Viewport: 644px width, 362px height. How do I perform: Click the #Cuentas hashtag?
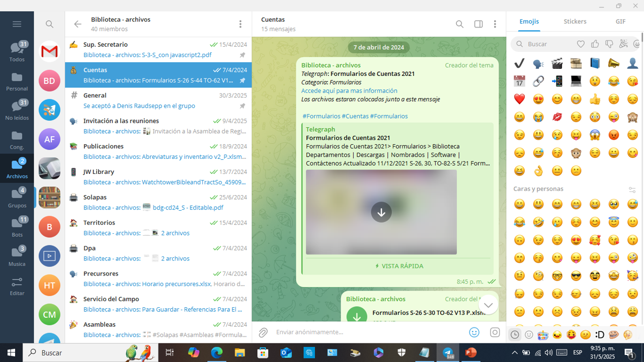(x=355, y=116)
